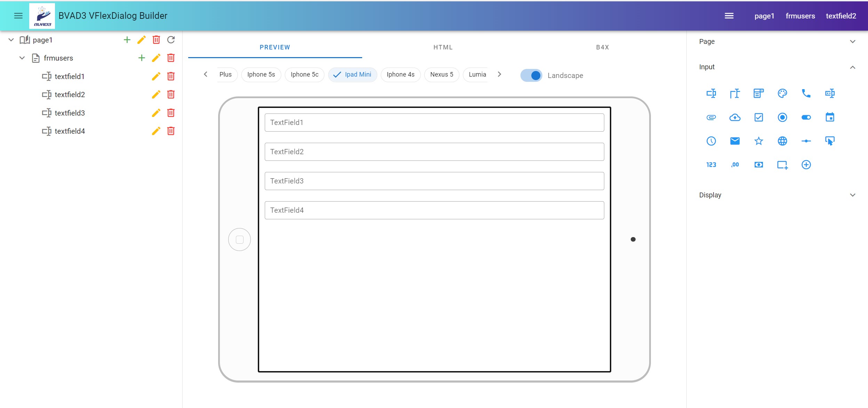Toggle the Landscape orientation switch
The image size is (868, 408).
[x=531, y=76]
